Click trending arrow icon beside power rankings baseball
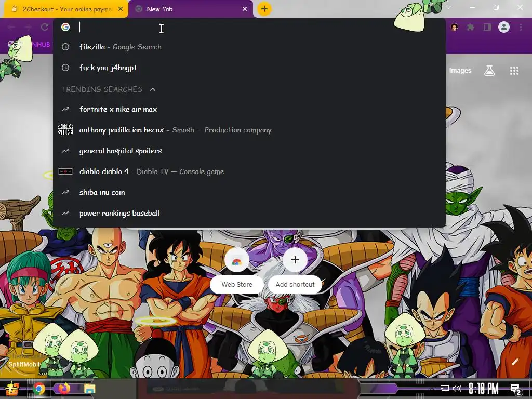 pos(65,213)
